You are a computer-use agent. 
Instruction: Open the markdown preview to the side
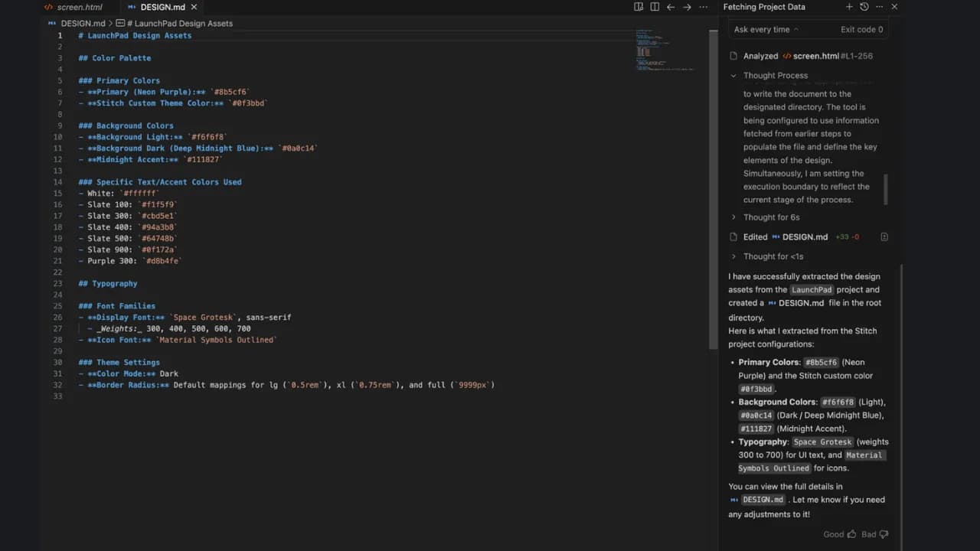pos(639,7)
